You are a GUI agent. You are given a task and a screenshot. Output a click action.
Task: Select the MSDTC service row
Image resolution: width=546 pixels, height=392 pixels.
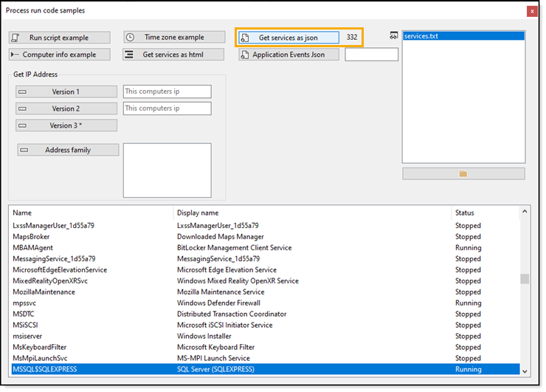266,314
